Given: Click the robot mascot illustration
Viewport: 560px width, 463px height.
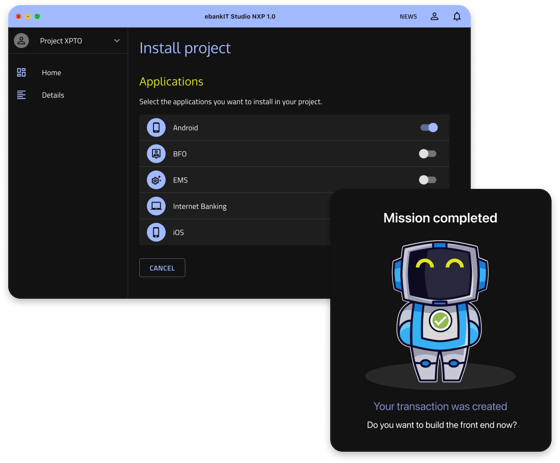Looking at the screenshot, I should [x=440, y=312].
